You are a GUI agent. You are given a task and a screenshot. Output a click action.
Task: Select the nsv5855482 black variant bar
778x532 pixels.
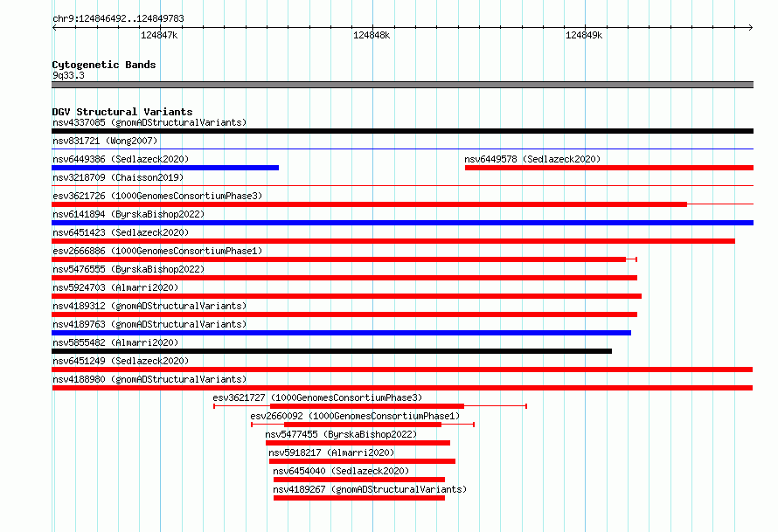coord(331,351)
